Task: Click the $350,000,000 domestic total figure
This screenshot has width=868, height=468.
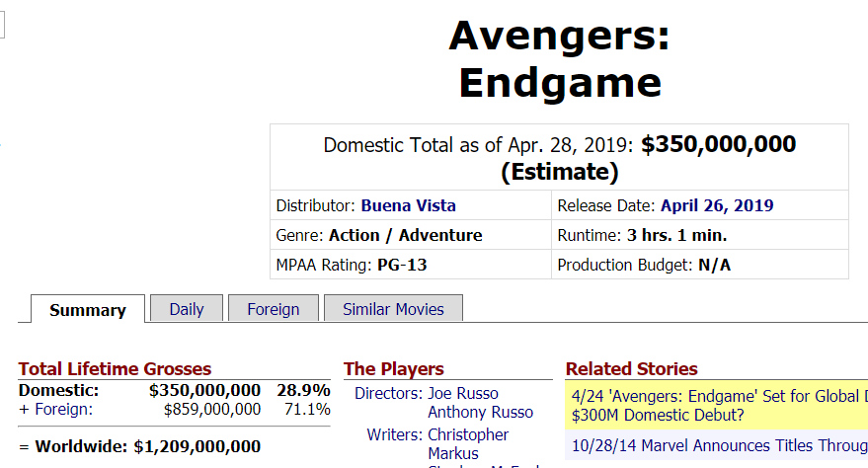Action: [x=718, y=144]
